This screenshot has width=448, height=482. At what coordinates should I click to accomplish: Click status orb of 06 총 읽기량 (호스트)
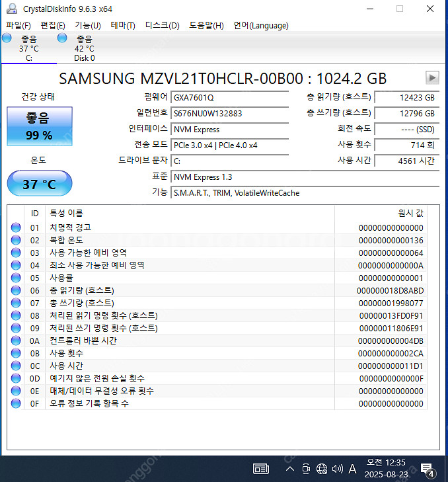[16, 290]
